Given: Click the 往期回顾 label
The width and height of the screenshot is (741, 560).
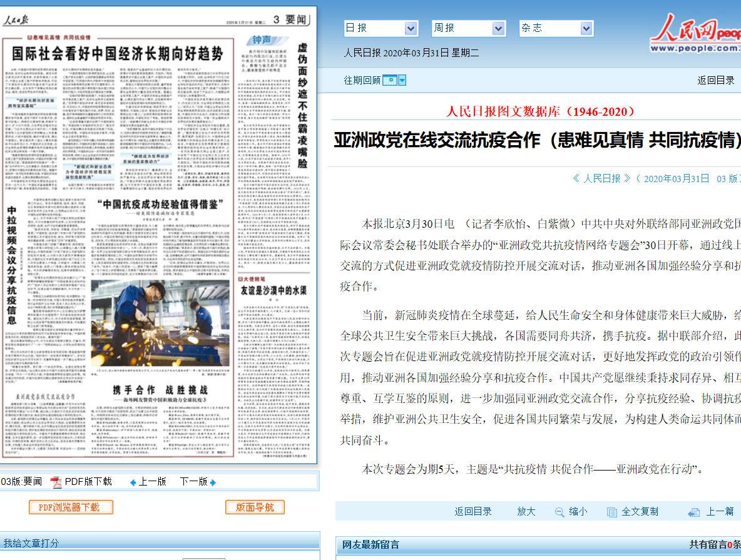Looking at the screenshot, I should (x=362, y=80).
